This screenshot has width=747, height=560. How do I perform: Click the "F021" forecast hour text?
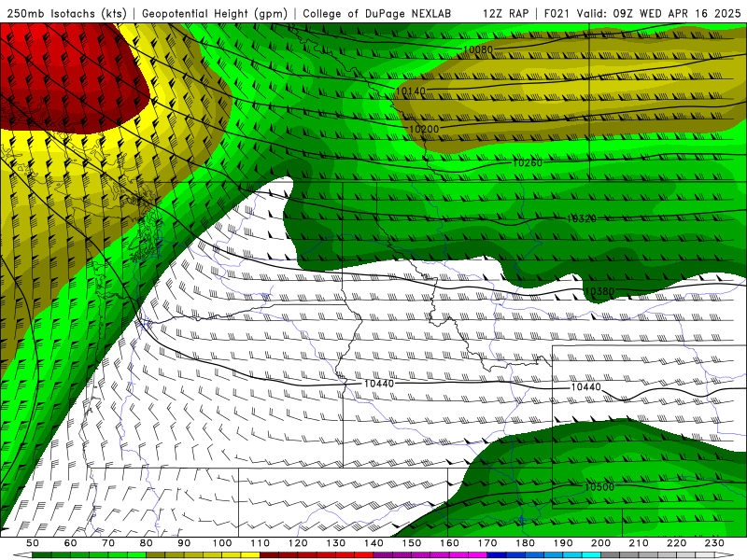[x=557, y=13]
